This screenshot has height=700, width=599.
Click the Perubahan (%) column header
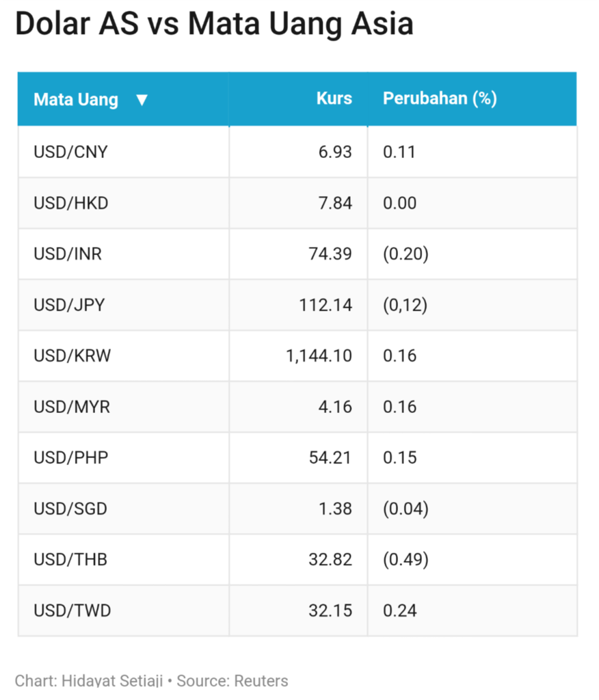(440, 98)
